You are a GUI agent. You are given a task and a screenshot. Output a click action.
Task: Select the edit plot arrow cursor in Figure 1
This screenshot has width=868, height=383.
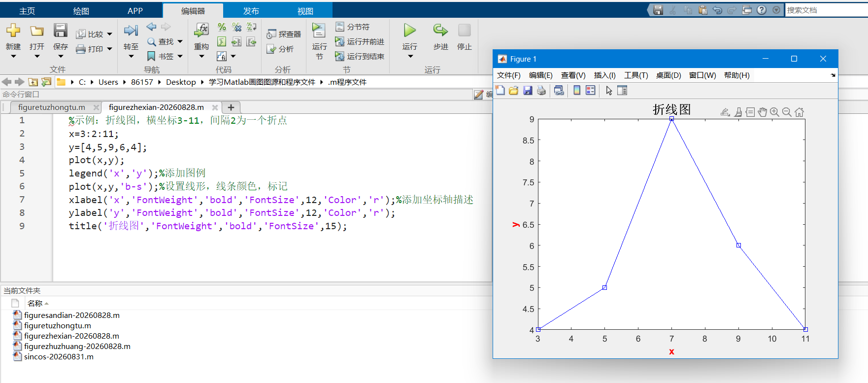pos(609,91)
